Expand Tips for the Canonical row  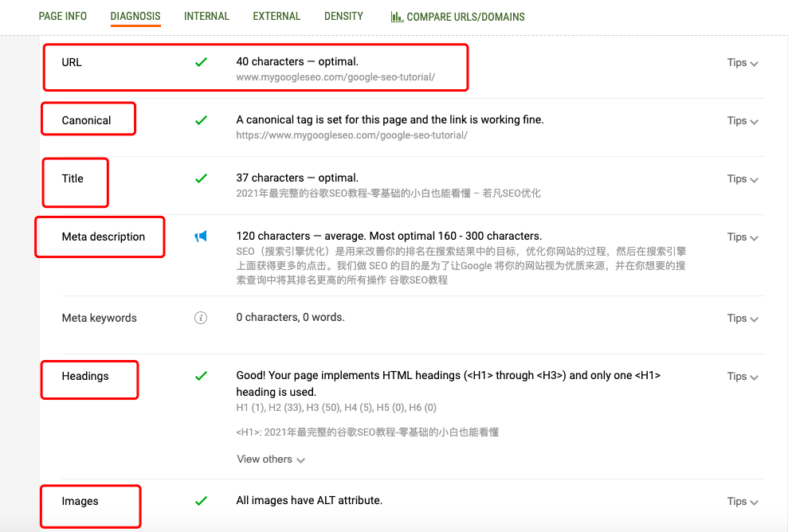point(742,120)
